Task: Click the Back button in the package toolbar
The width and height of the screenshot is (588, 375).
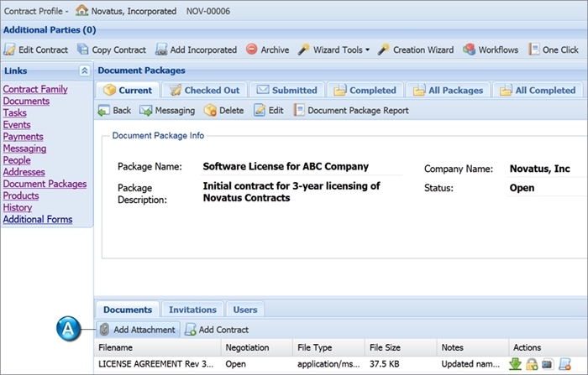Action: coord(114,111)
